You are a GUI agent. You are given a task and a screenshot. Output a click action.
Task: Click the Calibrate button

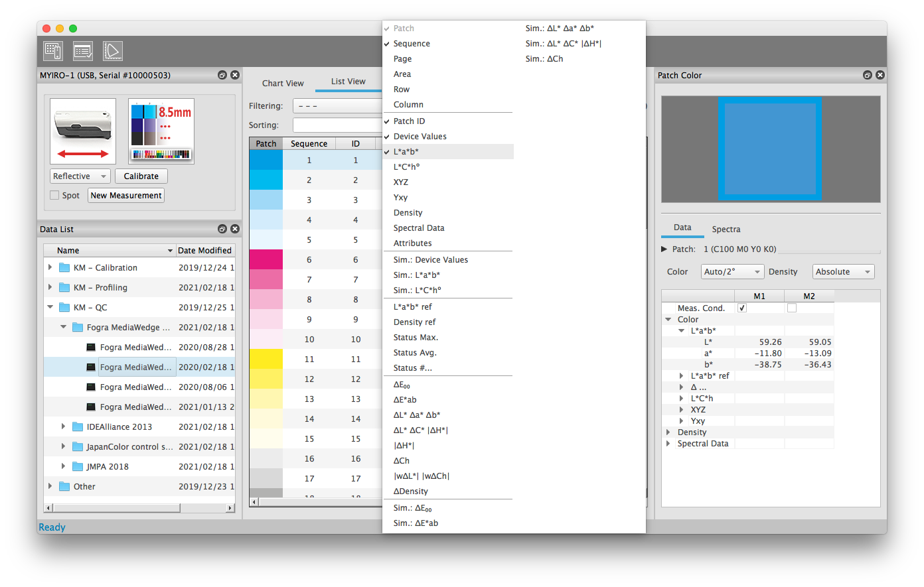pyautogui.click(x=141, y=176)
